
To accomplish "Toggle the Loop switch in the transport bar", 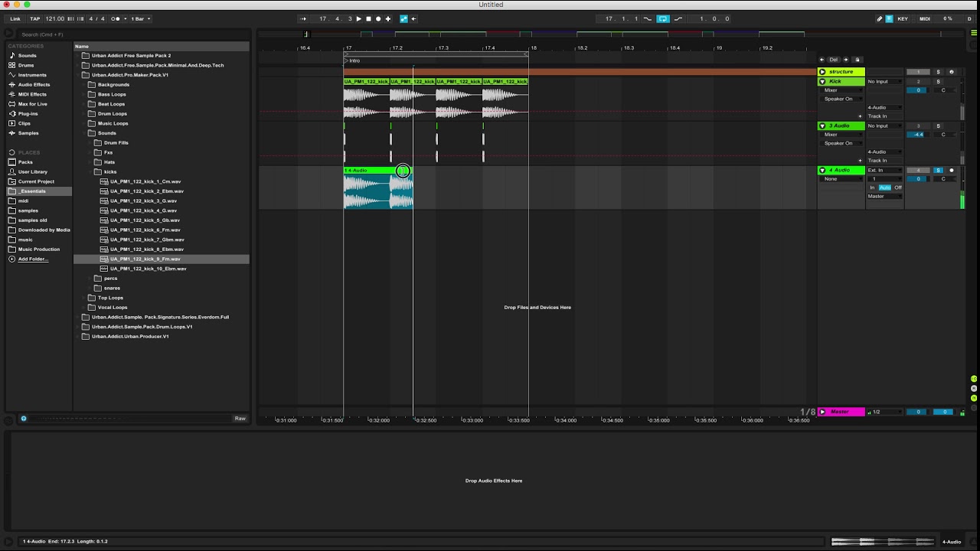I will click(x=663, y=18).
